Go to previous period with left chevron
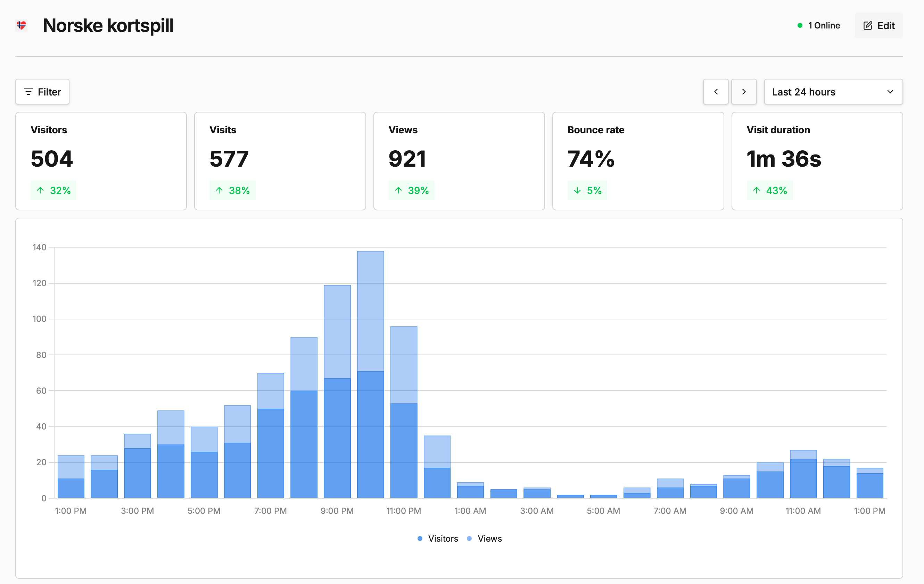The height and width of the screenshot is (584, 924). point(716,92)
